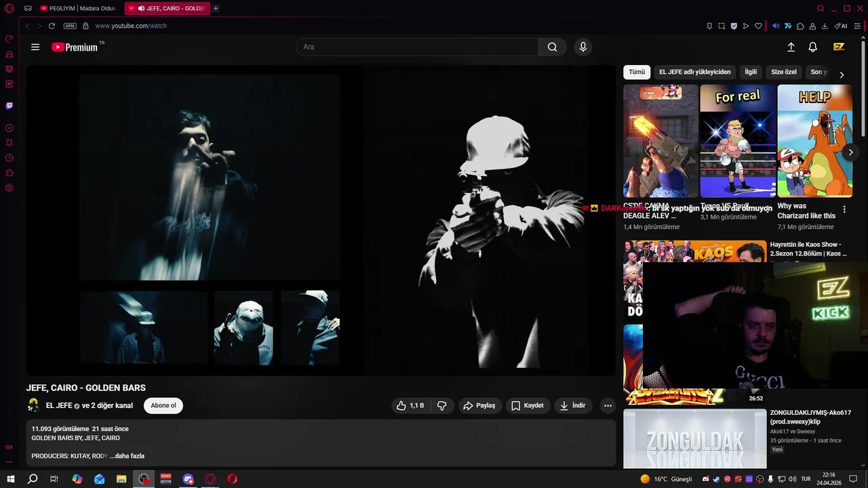868x488 pixels.
Task: Open the ZONGULDAK thumbnail video
Action: (x=695, y=439)
